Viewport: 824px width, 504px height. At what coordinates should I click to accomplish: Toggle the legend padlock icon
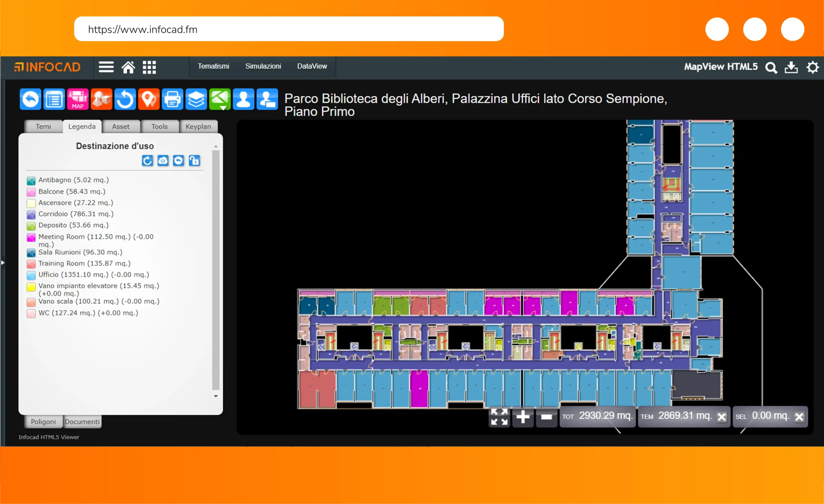tap(194, 161)
